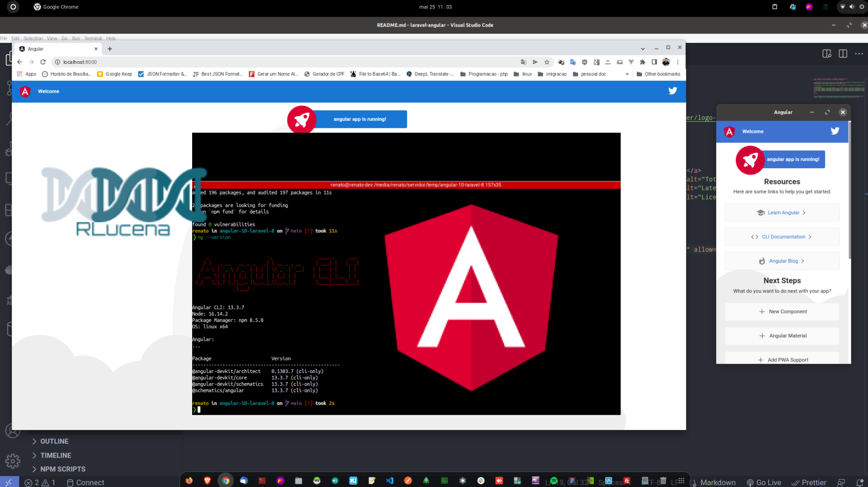Open the imigracao bookmark folder

[x=552, y=74]
